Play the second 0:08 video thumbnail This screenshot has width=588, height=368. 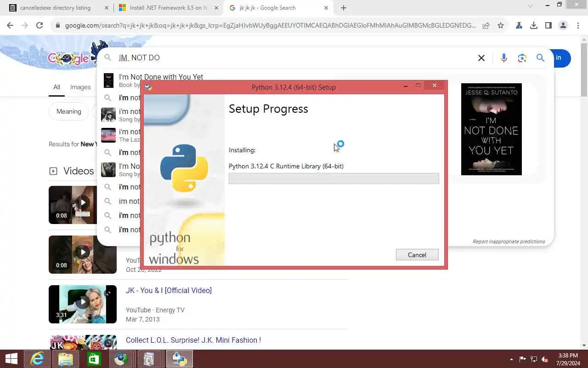(83, 254)
